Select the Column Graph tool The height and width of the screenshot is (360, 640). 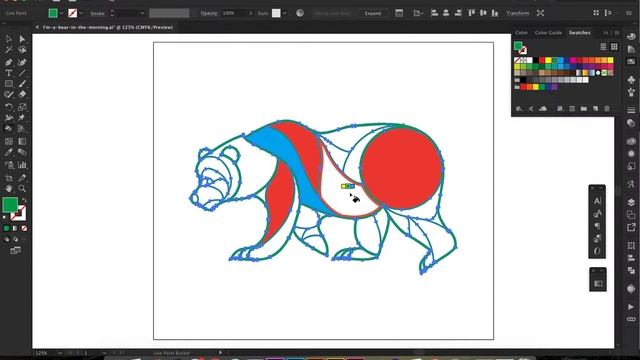(x=22, y=165)
